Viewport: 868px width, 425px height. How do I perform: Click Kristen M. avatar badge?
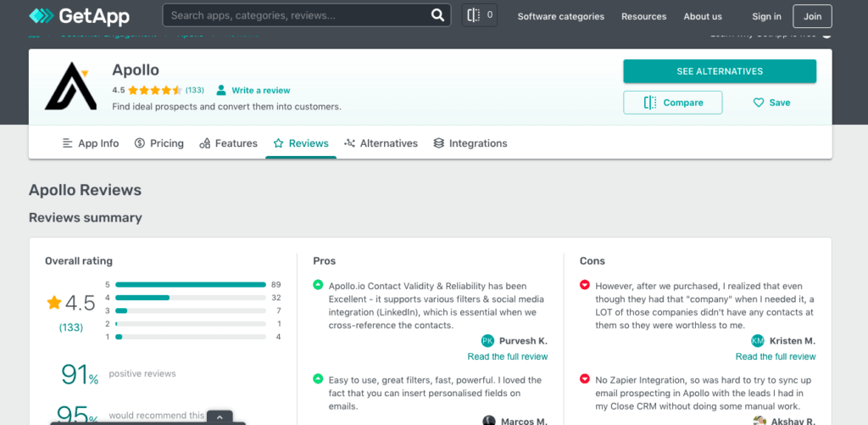(x=758, y=341)
